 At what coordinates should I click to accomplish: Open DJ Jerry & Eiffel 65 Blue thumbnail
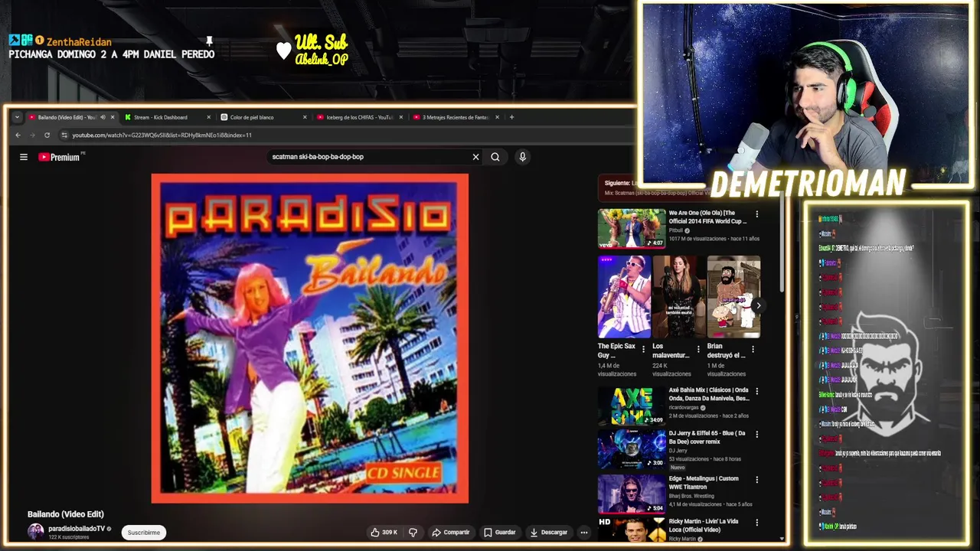[632, 448]
